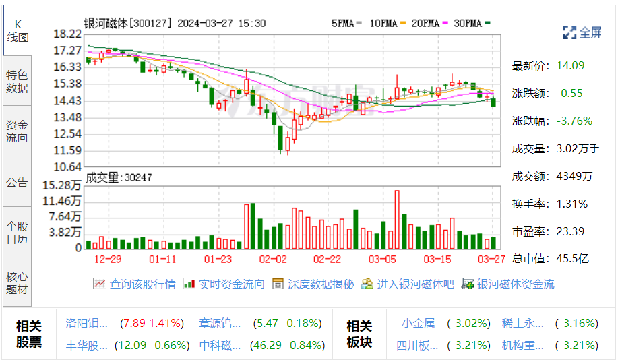Click the 相关板块 heading
Viewport: 618px width, 364px height.
pos(359,334)
